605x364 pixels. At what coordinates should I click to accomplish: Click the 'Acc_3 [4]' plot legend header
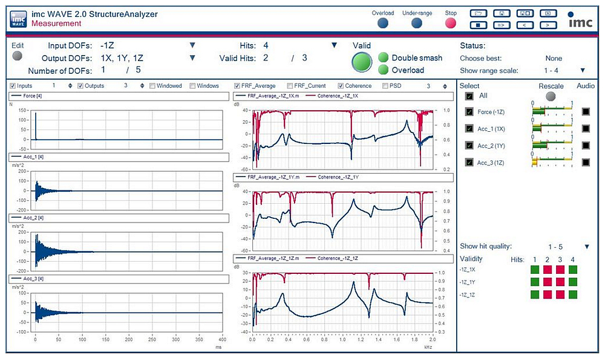coord(119,279)
